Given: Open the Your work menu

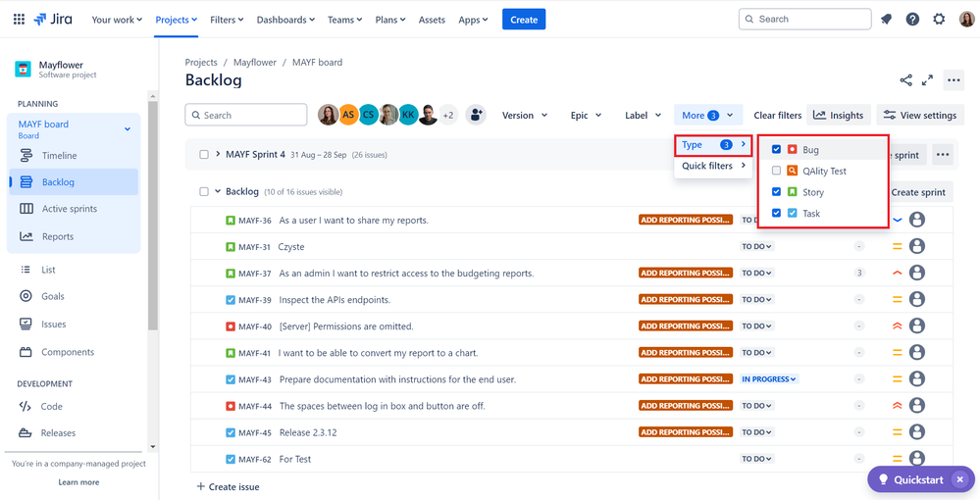Looking at the screenshot, I should (x=117, y=20).
